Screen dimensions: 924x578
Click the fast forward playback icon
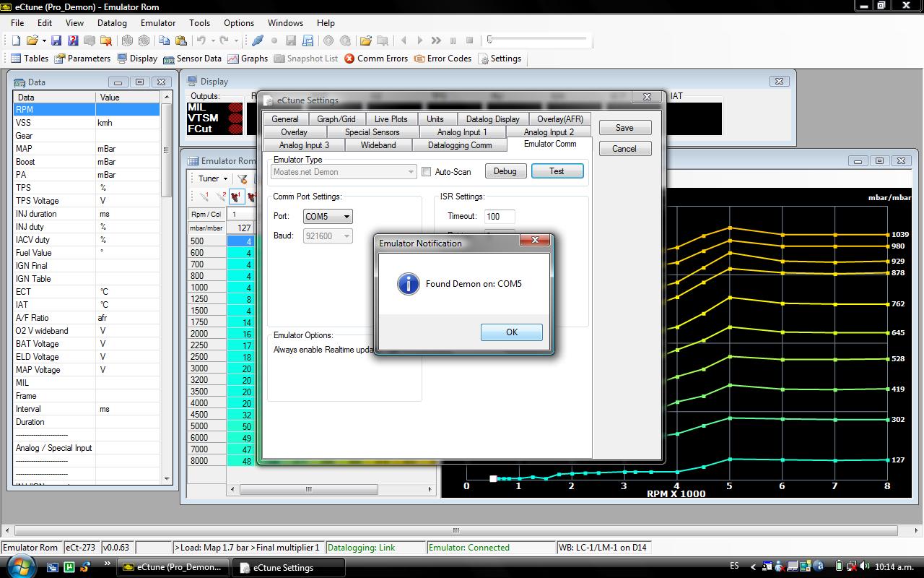(437, 40)
